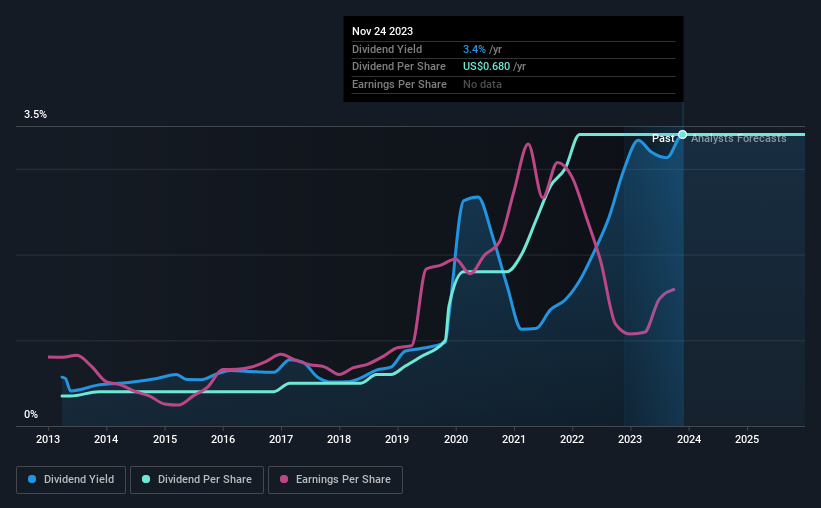821x508 pixels.
Task: Click the teal Dividend Per Share legend dot
Action: tap(146, 479)
